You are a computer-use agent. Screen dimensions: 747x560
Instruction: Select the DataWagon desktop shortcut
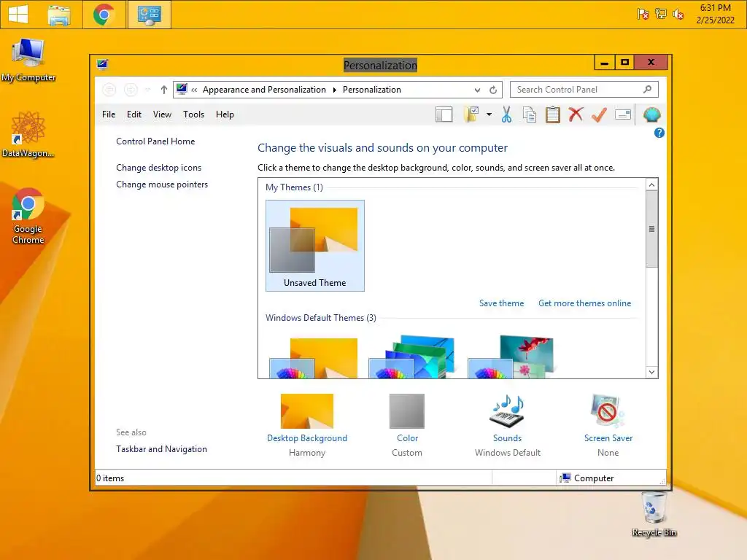[28, 134]
